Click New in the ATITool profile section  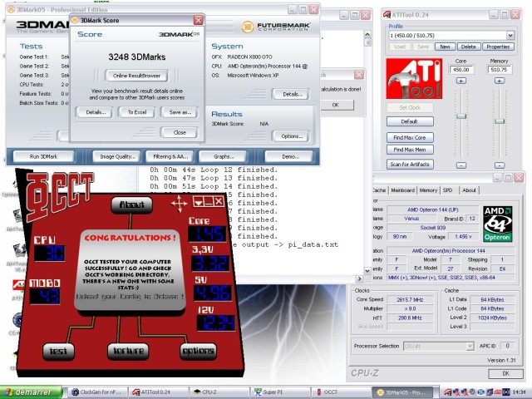445,47
